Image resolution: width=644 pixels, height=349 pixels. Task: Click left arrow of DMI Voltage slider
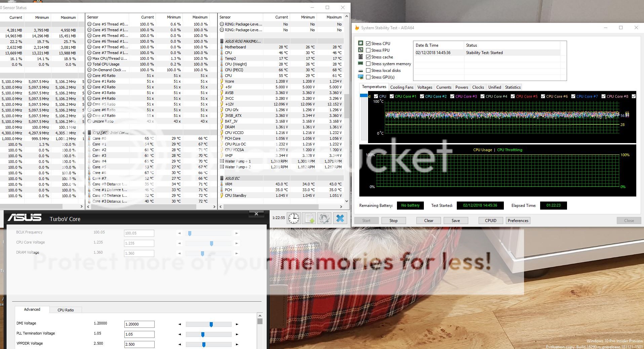[x=179, y=324]
